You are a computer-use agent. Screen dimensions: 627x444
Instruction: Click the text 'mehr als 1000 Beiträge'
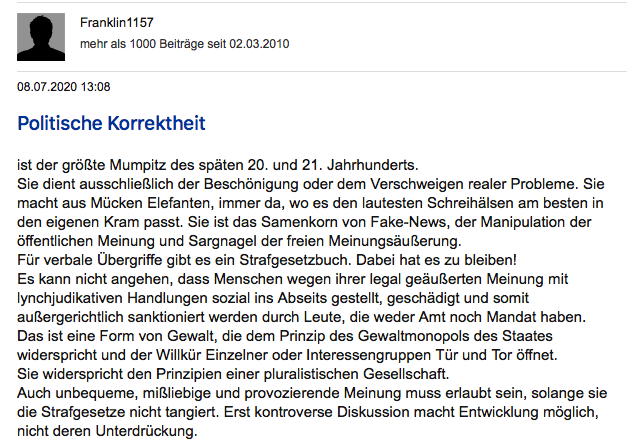pyautogui.click(x=147, y=46)
